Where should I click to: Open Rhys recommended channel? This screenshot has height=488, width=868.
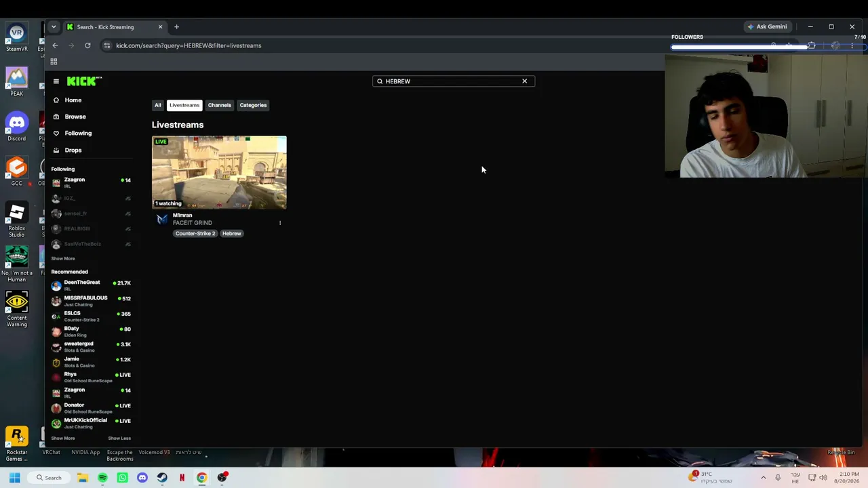pyautogui.click(x=91, y=378)
